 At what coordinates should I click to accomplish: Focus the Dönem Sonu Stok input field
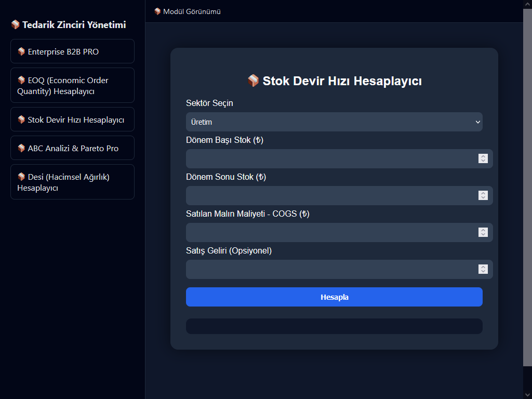click(x=331, y=195)
